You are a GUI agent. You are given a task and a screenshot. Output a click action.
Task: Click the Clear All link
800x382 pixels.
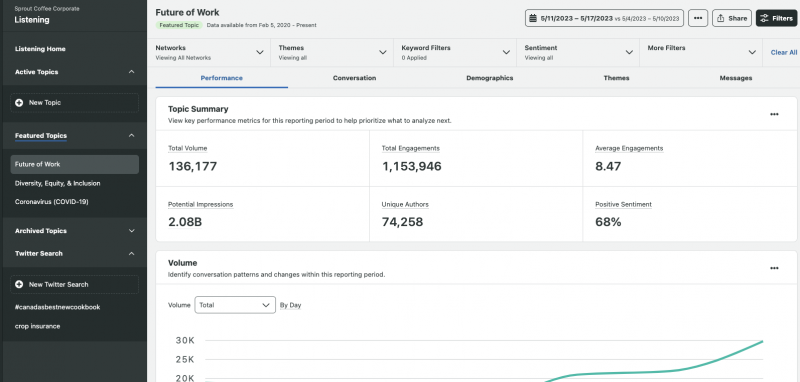pos(784,53)
